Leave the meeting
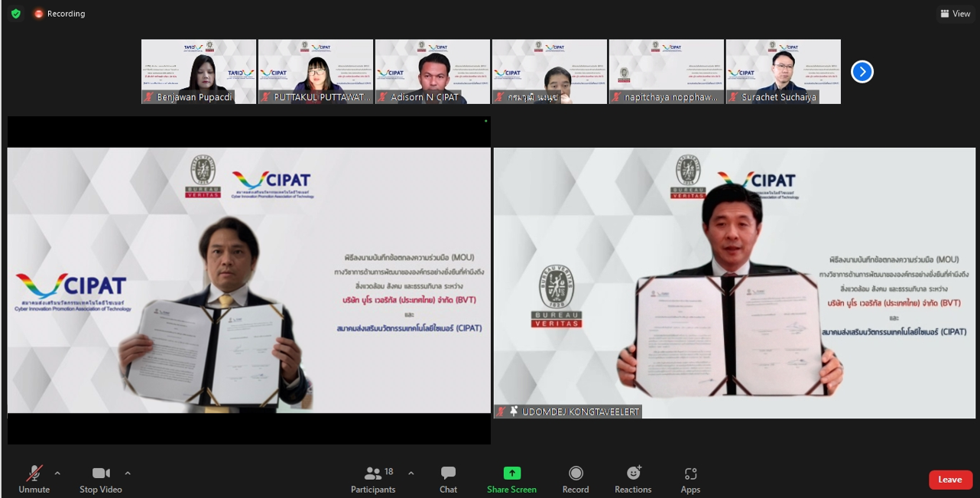The height and width of the screenshot is (498, 980). [950, 480]
